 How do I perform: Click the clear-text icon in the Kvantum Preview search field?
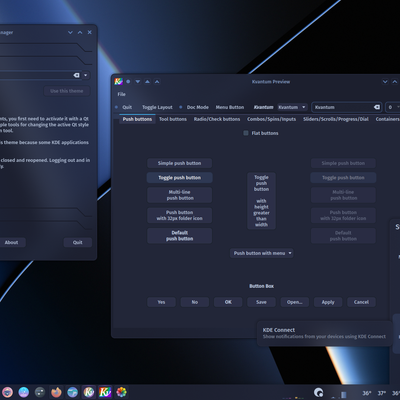[x=377, y=107]
